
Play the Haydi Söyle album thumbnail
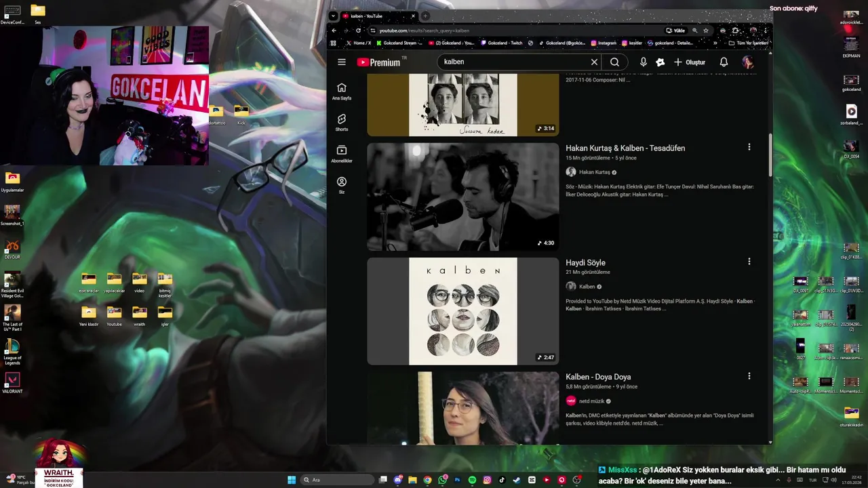463,311
